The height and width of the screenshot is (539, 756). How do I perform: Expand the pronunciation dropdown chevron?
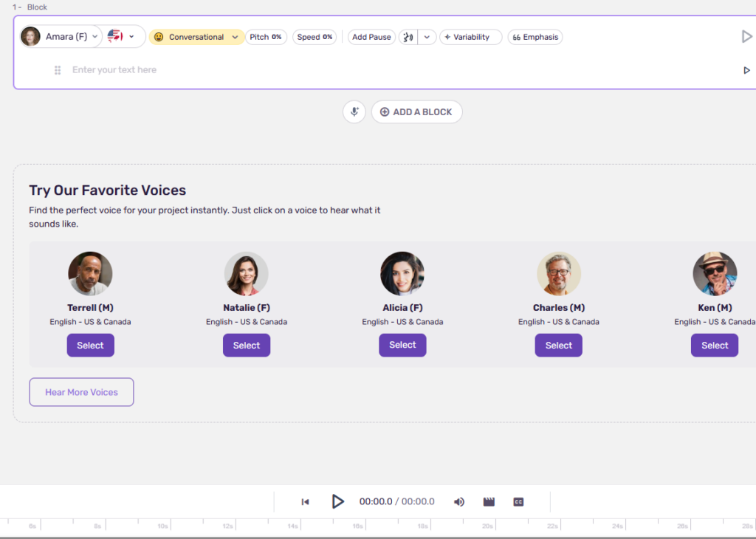pyautogui.click(x=427, y=37)
